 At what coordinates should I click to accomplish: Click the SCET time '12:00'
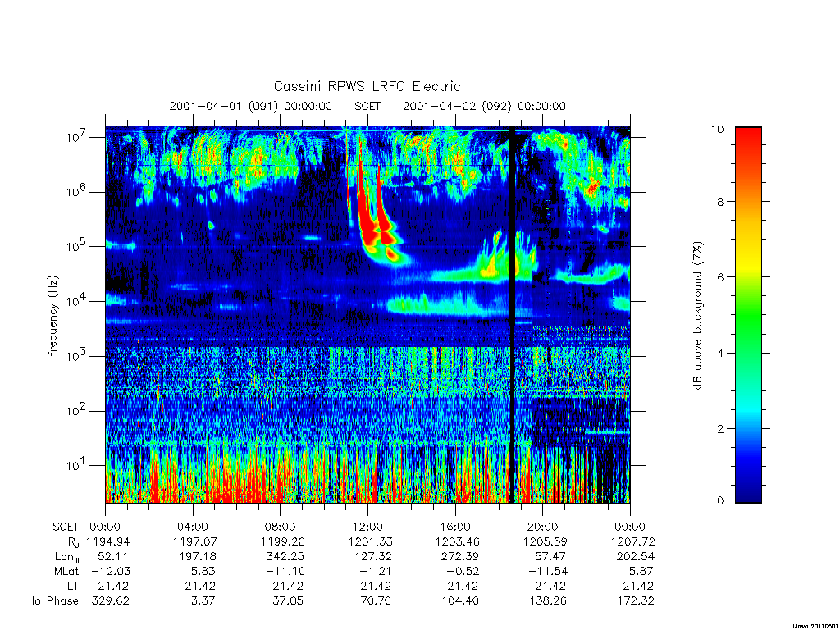pyautogui.click(x=367, y=527)
